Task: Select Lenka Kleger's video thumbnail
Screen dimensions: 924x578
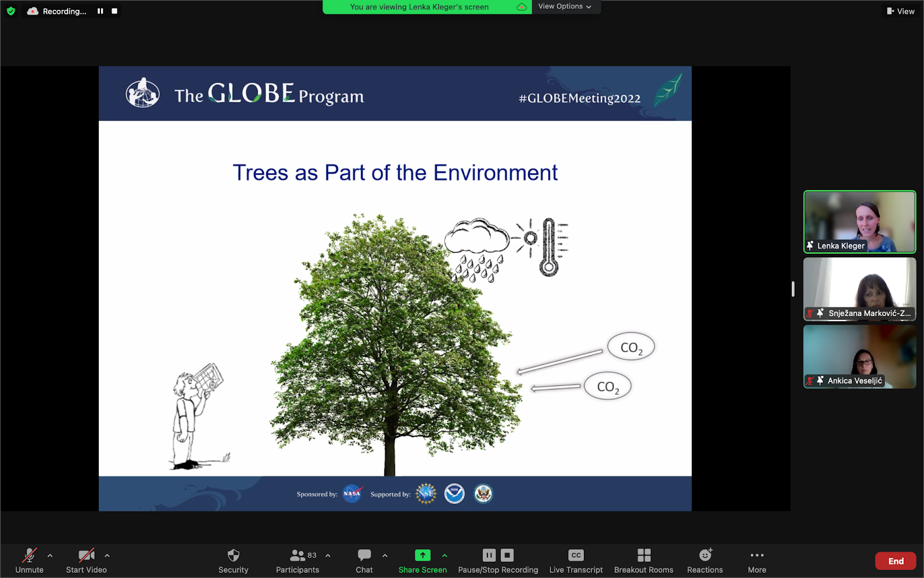Action: (859, 222)
